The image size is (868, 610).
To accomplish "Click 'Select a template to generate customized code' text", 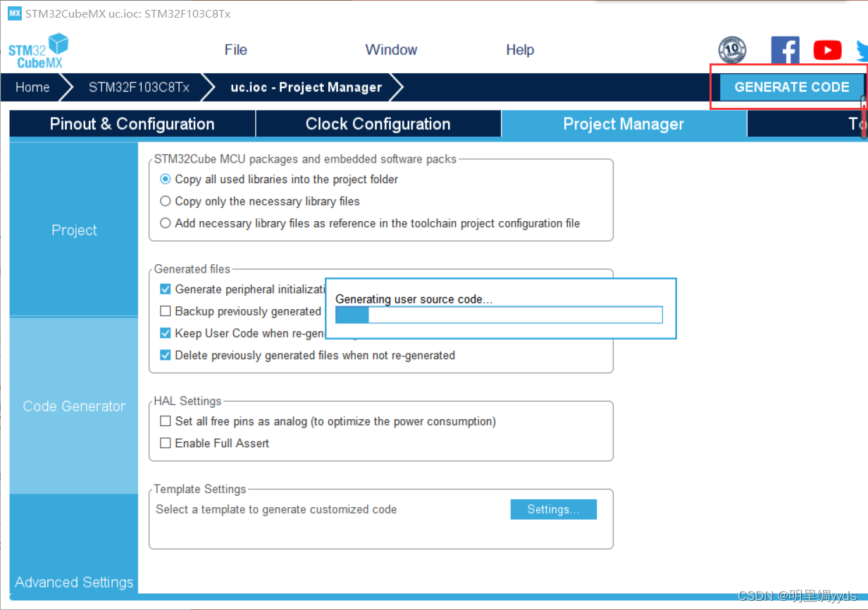I will click(276, 509).
